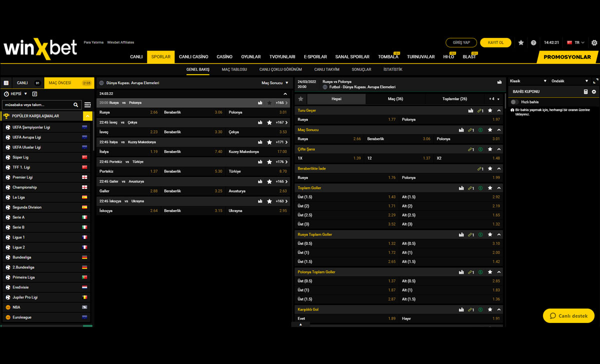Open results checklist icon beside HEPSİ
This screenshot has width=600, height=364.
(x=34, y=94)
